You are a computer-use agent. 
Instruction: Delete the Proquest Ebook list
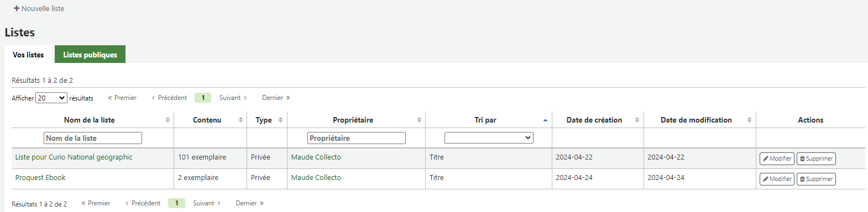coord(816,179)
